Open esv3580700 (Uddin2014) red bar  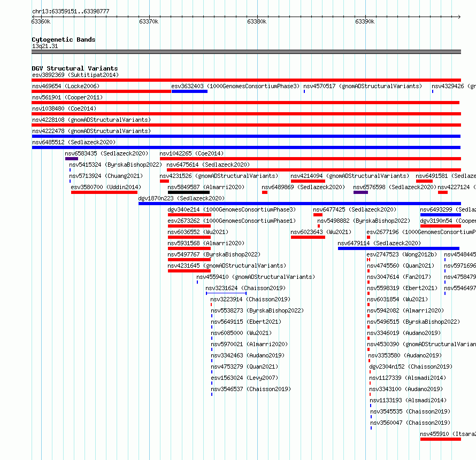coord(104,192)
